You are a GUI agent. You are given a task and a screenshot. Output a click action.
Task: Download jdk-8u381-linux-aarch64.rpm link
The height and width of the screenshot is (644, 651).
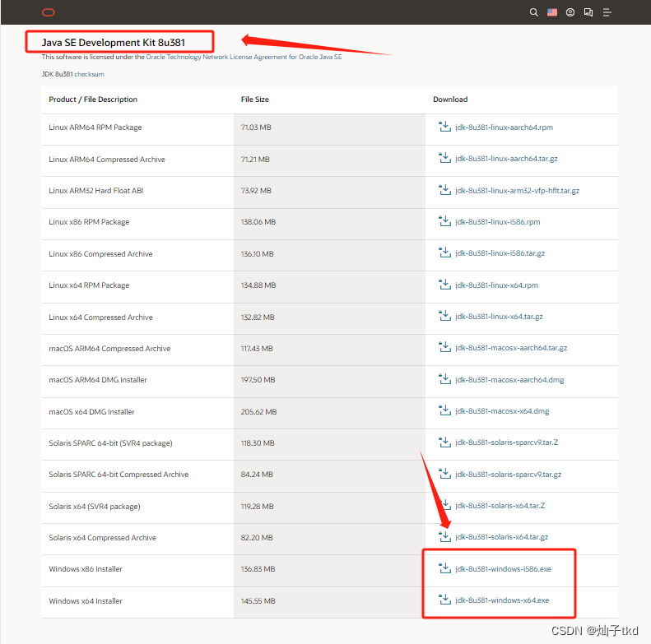(x=504, y=127)
